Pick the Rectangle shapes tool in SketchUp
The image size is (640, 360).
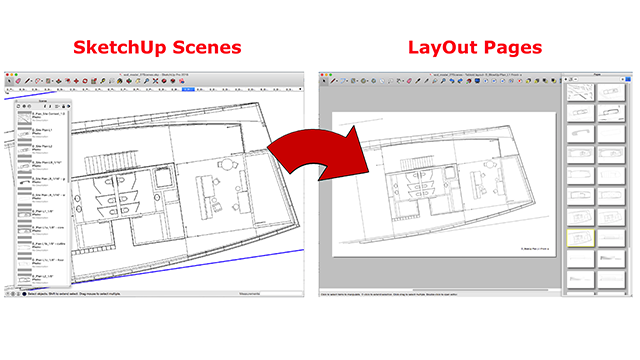pyautogui.click(x=48, y=81)
